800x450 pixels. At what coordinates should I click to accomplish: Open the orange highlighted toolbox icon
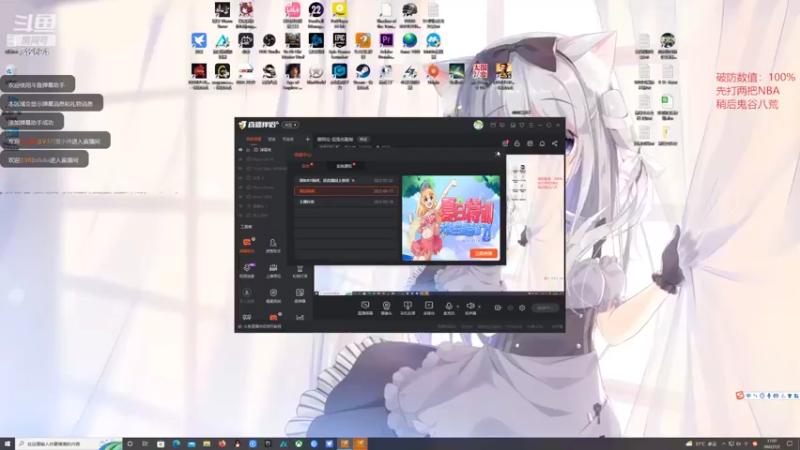[x=247, y=245]
